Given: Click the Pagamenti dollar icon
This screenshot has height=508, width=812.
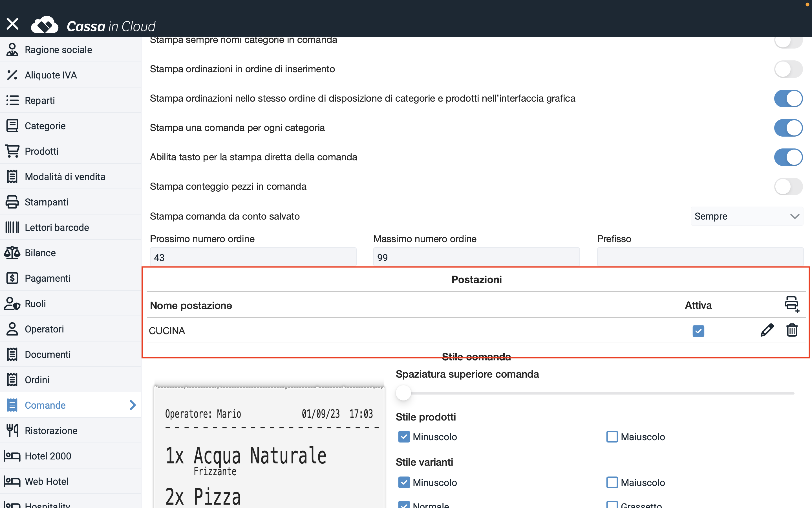Looking at the screenshot, I should click(12, 278).
